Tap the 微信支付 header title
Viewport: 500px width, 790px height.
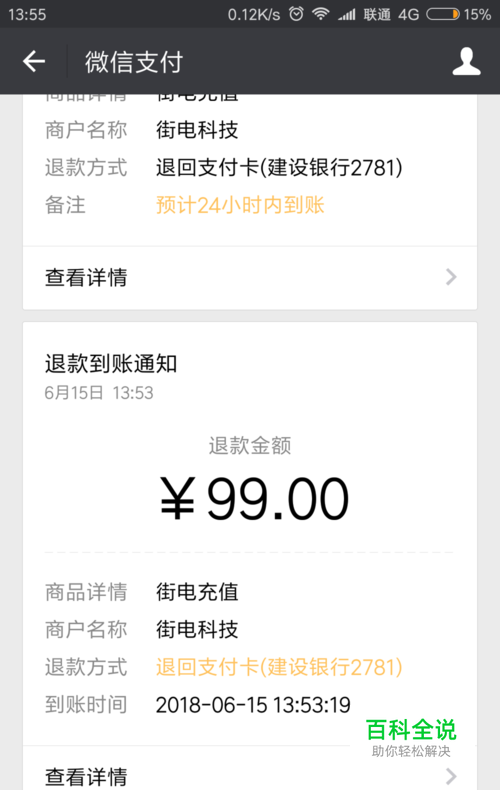pos(134,62)
